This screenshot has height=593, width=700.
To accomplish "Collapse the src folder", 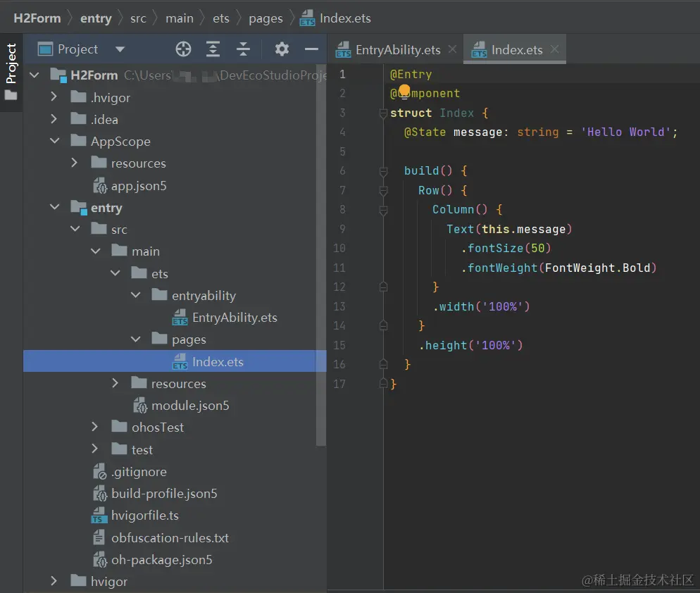I will [75, 229].
